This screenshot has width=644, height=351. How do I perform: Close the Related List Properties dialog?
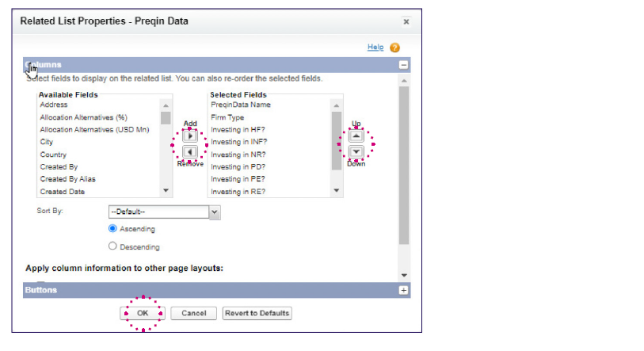406,21
